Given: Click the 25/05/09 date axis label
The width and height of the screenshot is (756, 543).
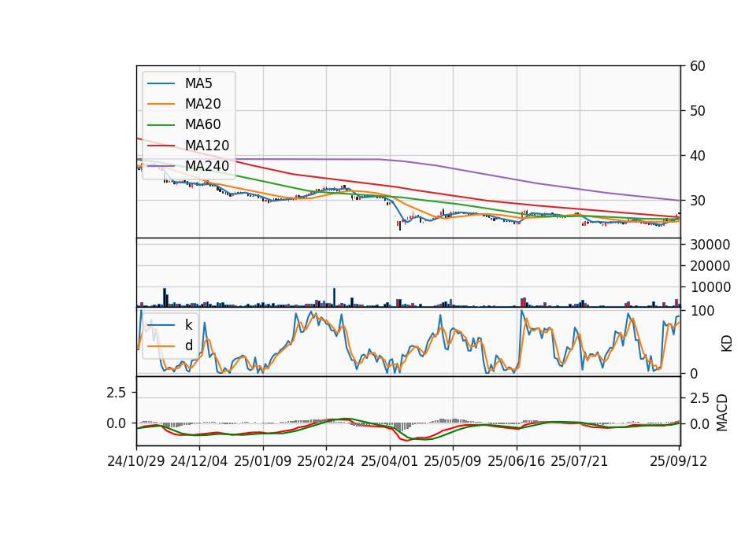Looking at the screenshot, I should tap(453, 461).
